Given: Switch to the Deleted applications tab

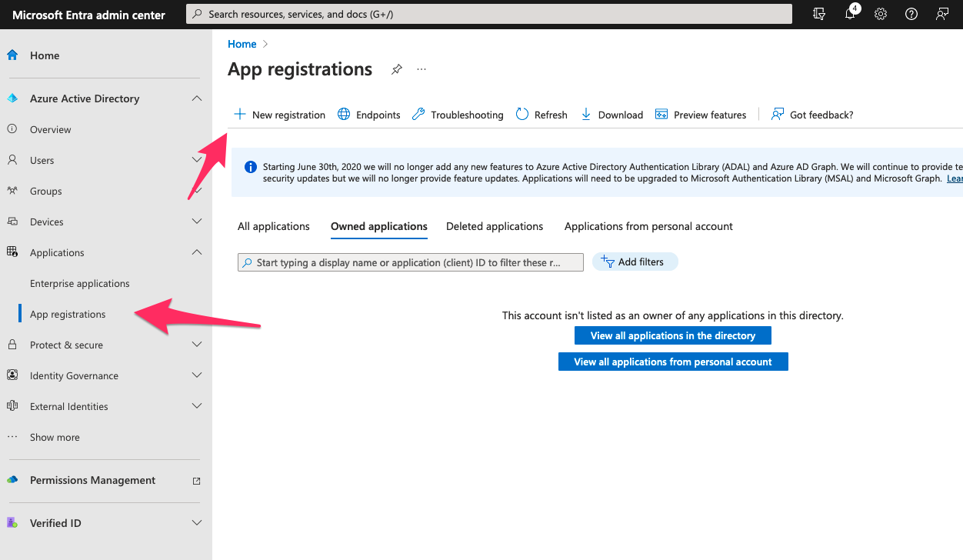Looking at the screenshot, I should [x=495, y=226].
